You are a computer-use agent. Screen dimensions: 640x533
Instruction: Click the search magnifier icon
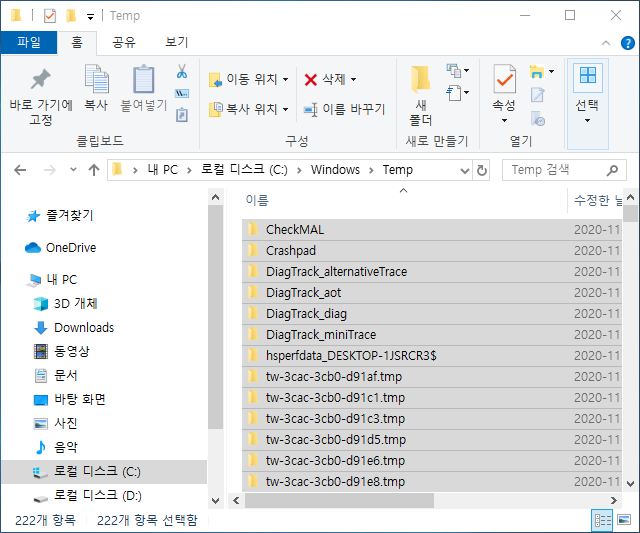point(611,170)
